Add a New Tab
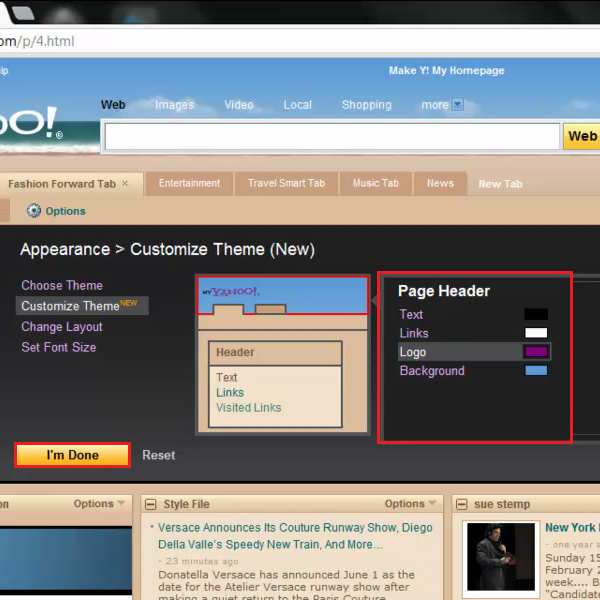The height and width of the screenshot is (600, 600). 500,184
